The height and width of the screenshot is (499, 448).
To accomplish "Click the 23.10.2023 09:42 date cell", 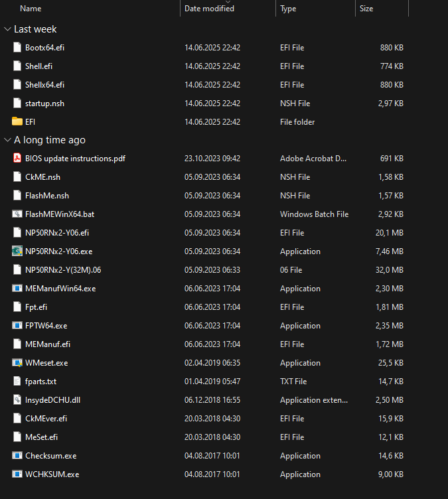I will [x=212, y=158].
